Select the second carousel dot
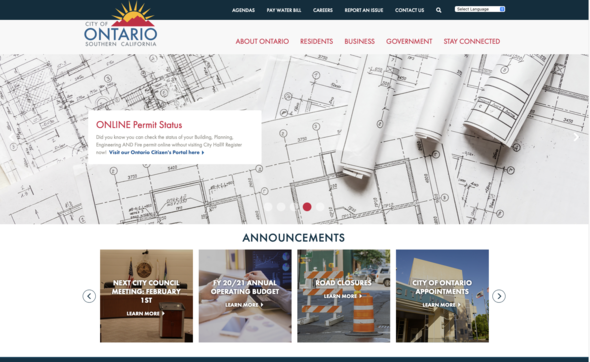This screenshot has width=590, height=362. (281, 207)
